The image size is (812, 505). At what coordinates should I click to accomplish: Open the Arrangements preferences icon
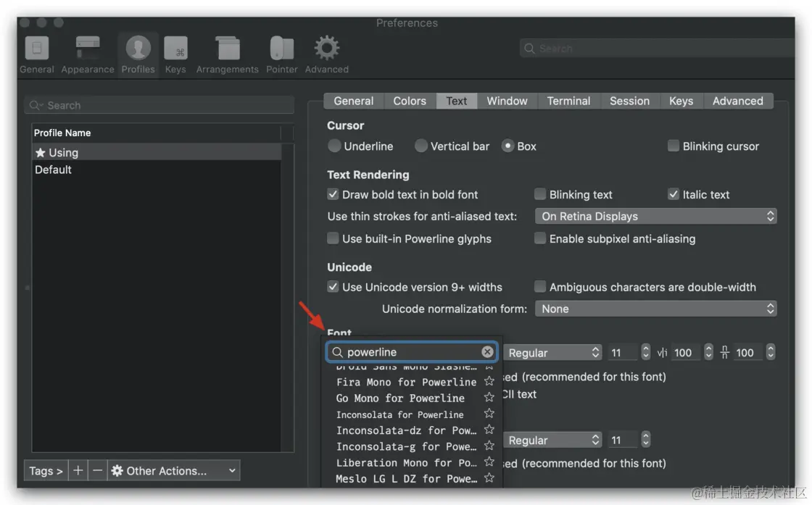[x=228, y=55]
